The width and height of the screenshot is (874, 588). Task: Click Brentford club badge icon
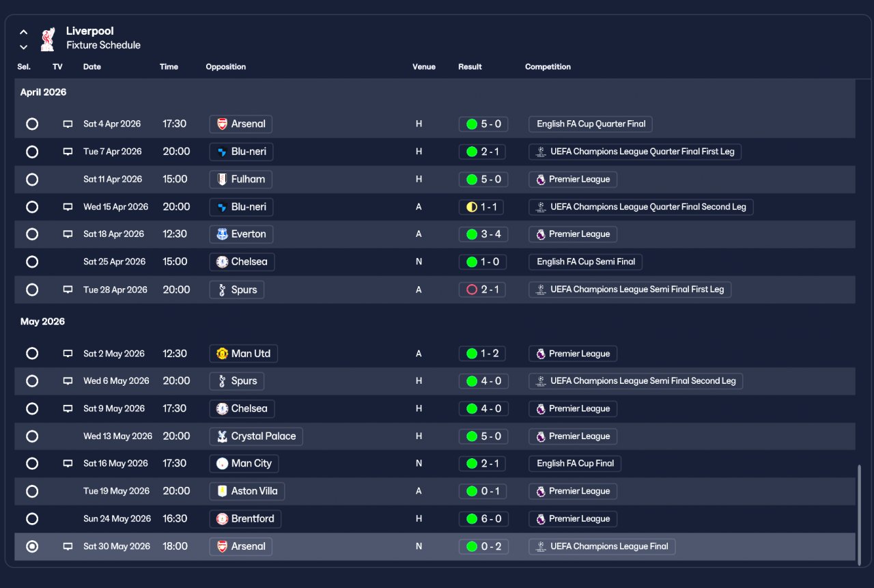click(x=222, y=519)
